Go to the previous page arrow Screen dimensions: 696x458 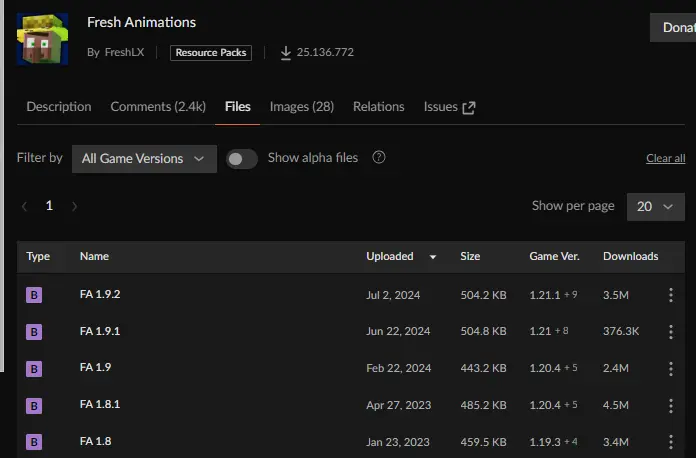[24, 206]
